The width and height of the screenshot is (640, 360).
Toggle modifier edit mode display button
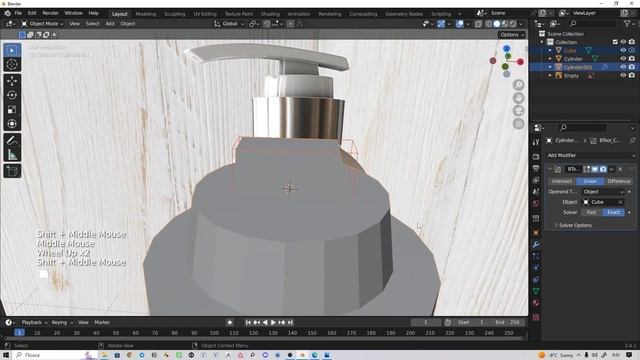pos(587,169)
